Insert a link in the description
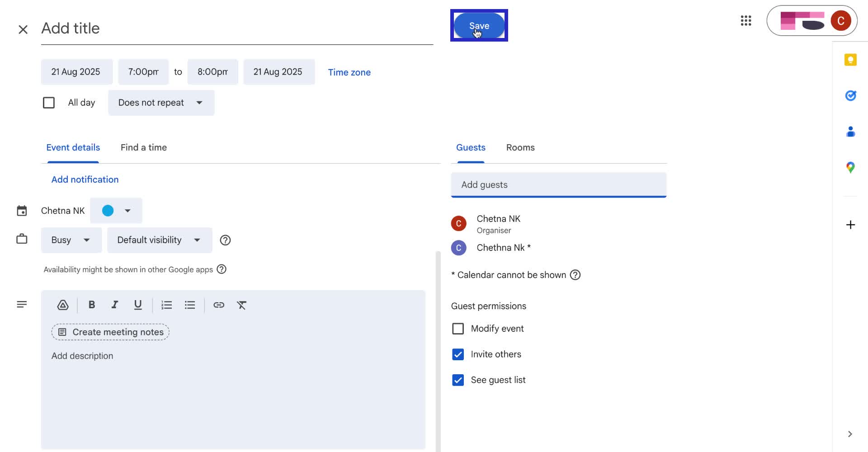The height and width of the screenshot is (452, 868). click(x=219, y=305)
